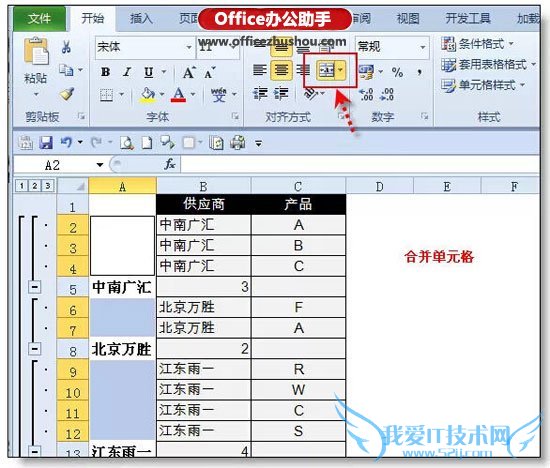Click the accounting currency format icon
Screen dimensions: 550x468
(x=367, y=72)
